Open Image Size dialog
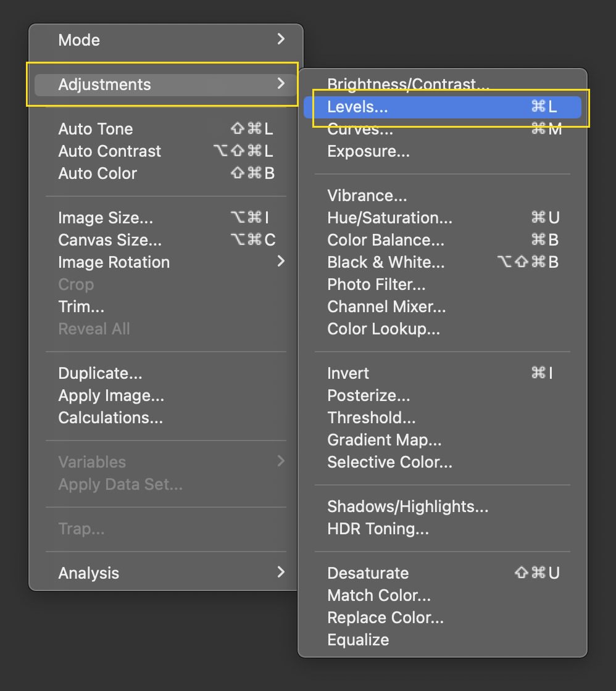This screenshot has width=616, height=691. pos(106,218)
